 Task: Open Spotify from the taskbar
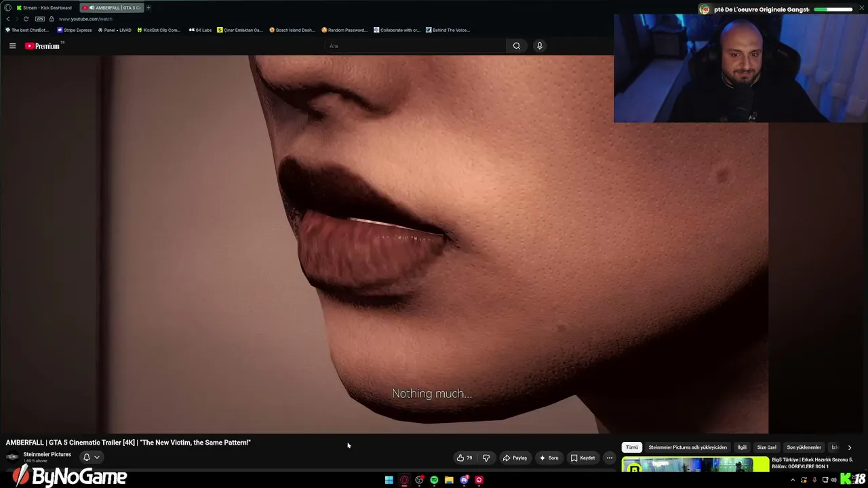click(434, 480)
